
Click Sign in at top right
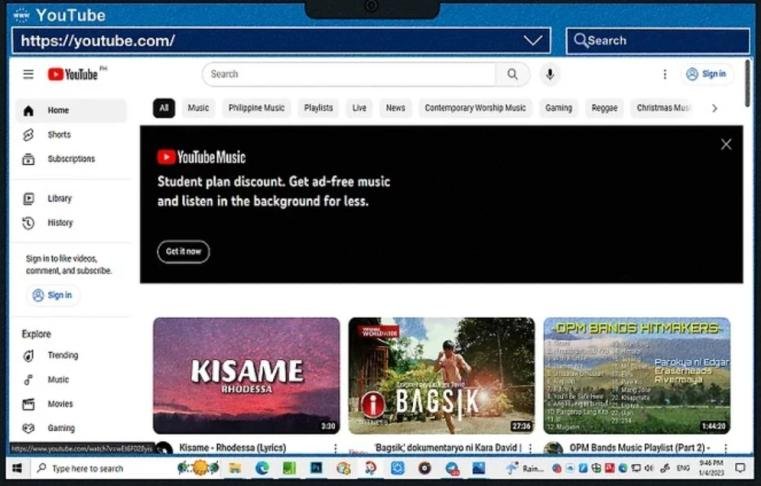(706, 74)
